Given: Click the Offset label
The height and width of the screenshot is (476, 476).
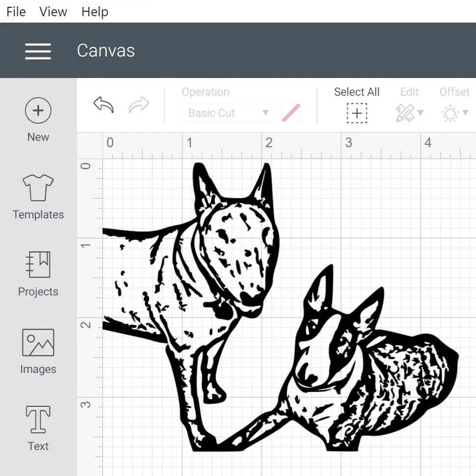Looking at the screenshot, I should pos(454,92).
